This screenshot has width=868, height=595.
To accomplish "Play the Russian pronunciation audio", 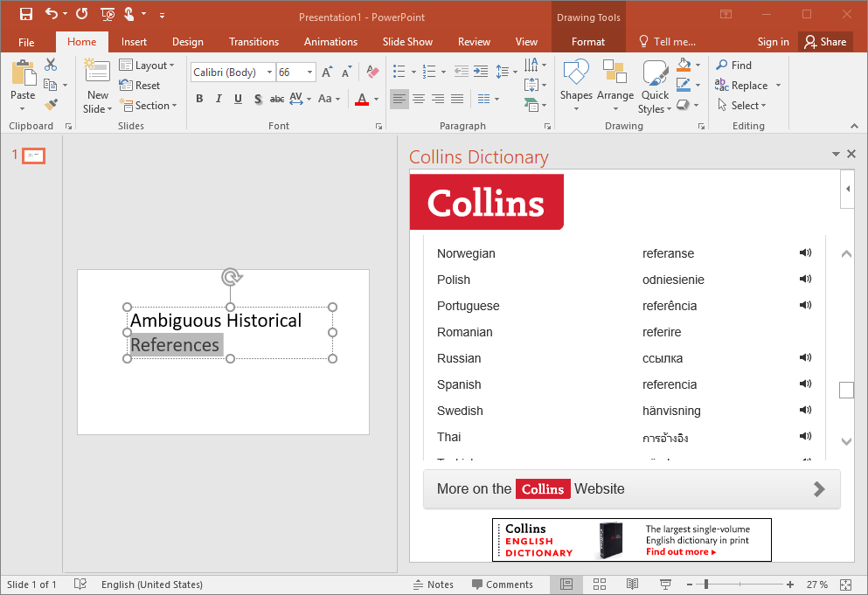I will tap(805, 358).
